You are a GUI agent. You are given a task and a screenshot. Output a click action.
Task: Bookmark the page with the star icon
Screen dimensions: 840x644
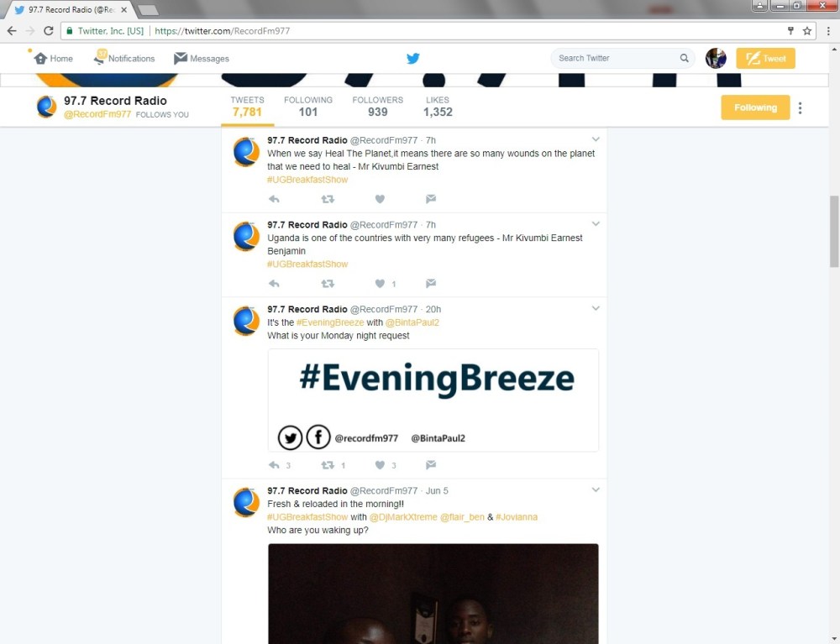click(806, 31)
